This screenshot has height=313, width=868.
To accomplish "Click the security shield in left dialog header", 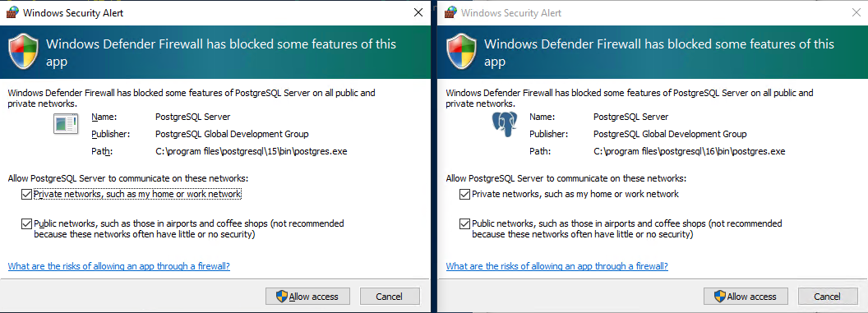I will (x=23, y=52).
